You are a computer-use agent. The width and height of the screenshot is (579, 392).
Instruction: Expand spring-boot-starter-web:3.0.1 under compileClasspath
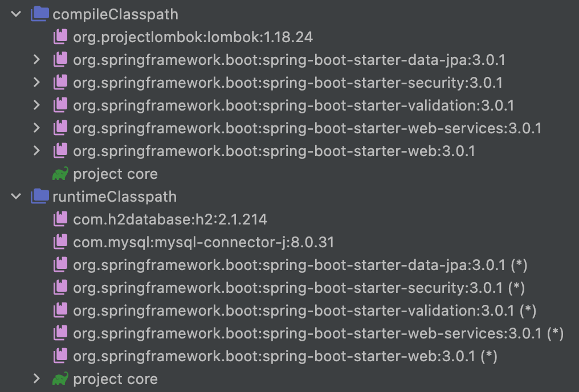tap(36, 150)
